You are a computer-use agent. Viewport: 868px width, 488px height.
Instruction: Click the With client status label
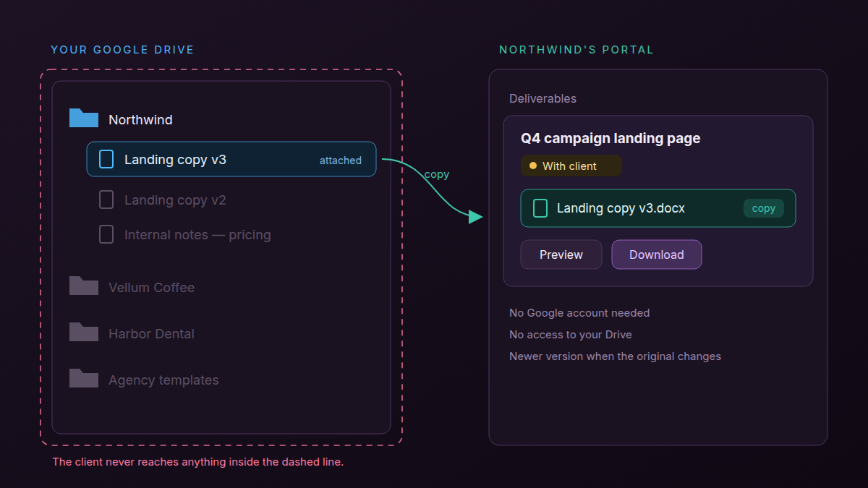coord(569,166)
